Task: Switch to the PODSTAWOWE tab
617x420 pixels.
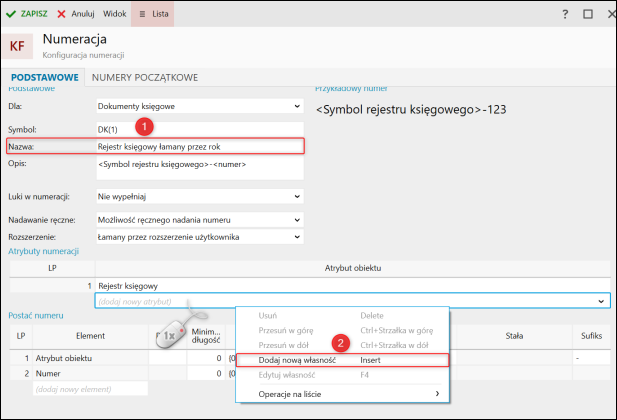Action: [x=44, y=77]
